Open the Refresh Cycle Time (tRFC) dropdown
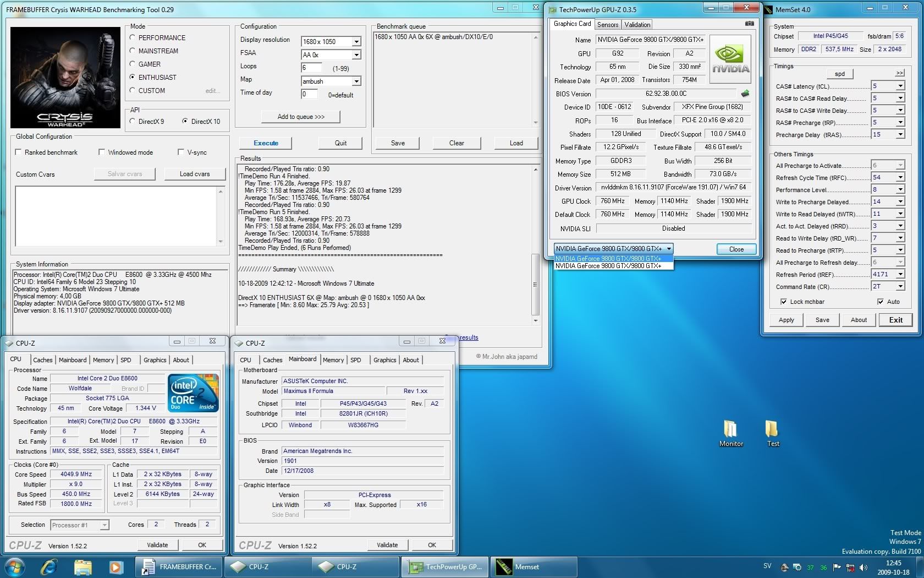This screenshot has height=578, width=924. coord(900,177)
